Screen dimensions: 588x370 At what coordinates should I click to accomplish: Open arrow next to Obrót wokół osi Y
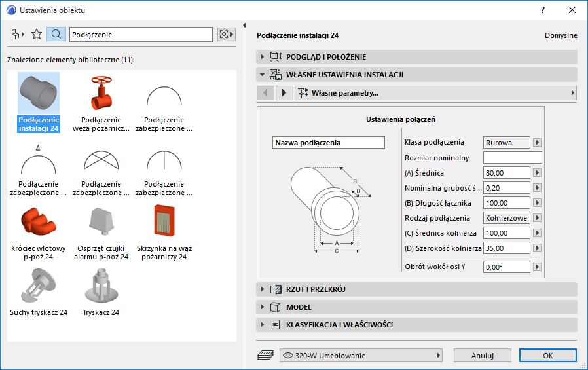coord(538,267)
